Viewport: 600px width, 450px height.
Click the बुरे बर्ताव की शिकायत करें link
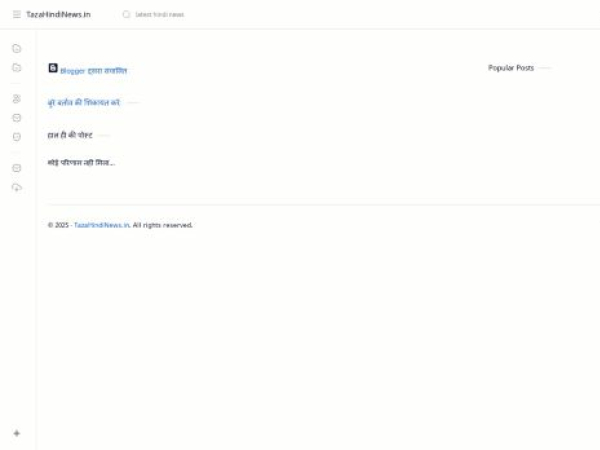point(84,102)
